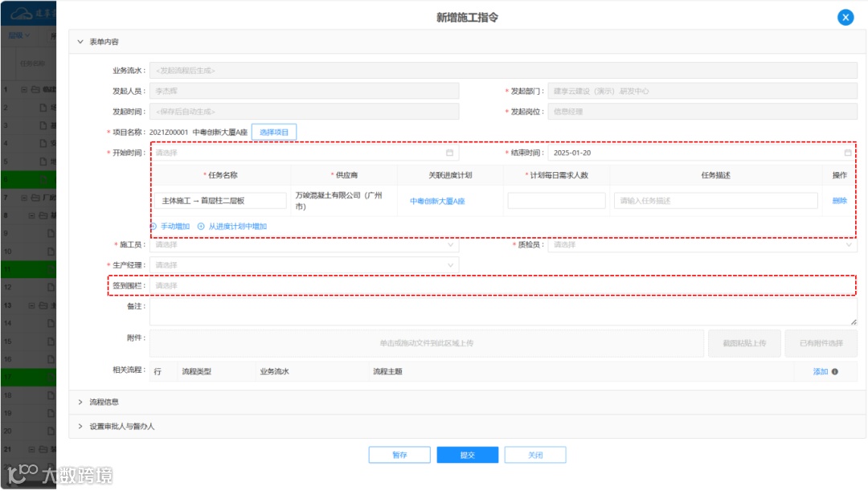Collapse the 表单内容 section
Screen dimensions: 868x491
click(80, 42)
